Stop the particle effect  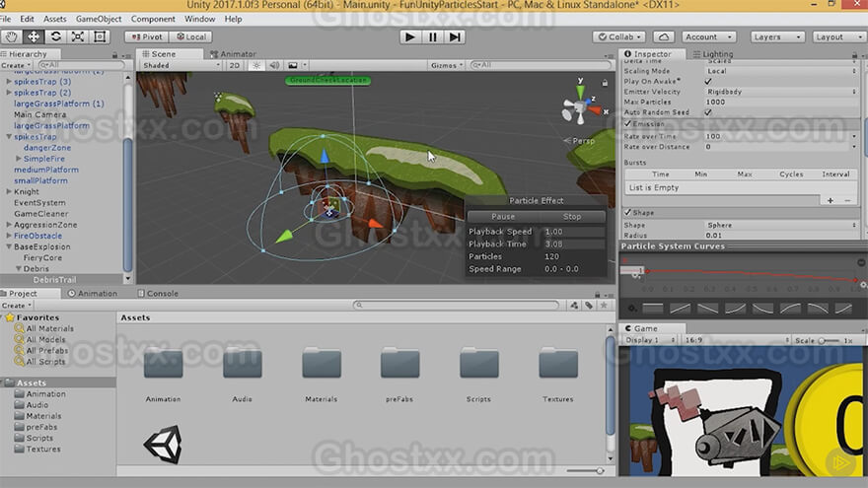pyautogui.click(x=572, y=217)
